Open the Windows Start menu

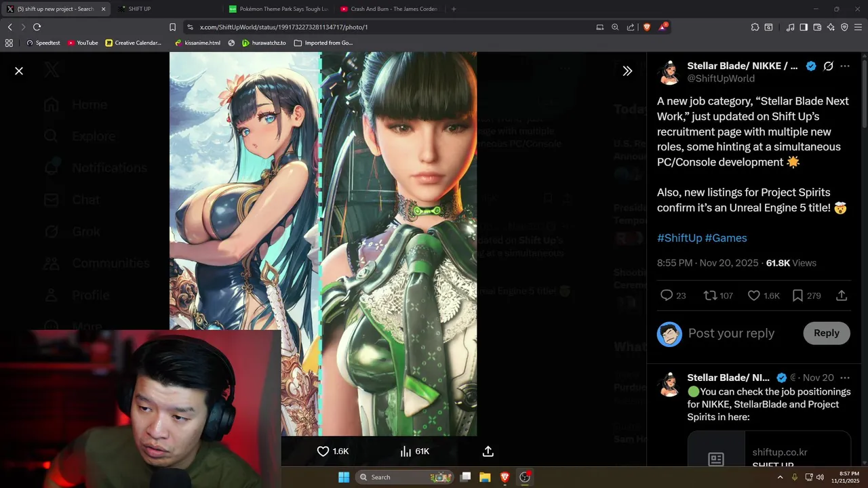pyautogui.click(x=344, y=477)
